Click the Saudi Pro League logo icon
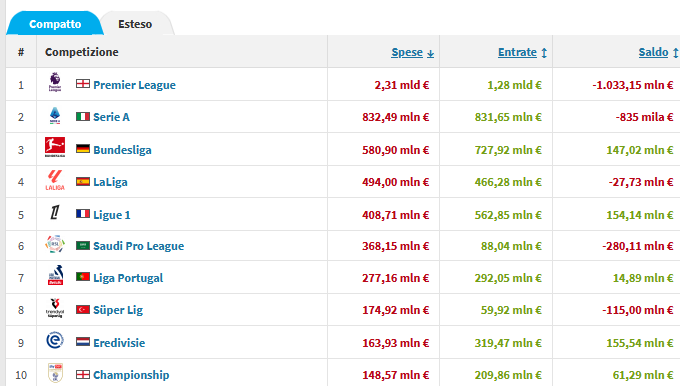The width and height of the screenshot is (680, 386). tap(55, 245)
